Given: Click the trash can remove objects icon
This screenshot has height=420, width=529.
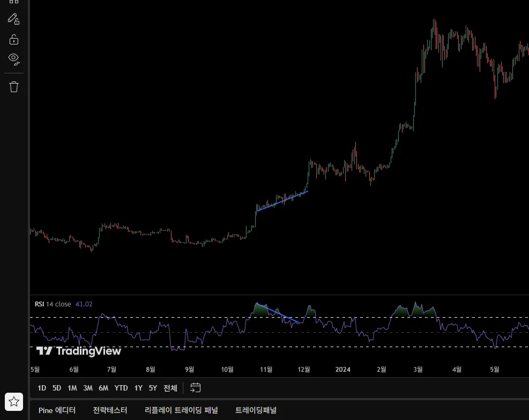Looking at the screenshot, I should [14, 87].
